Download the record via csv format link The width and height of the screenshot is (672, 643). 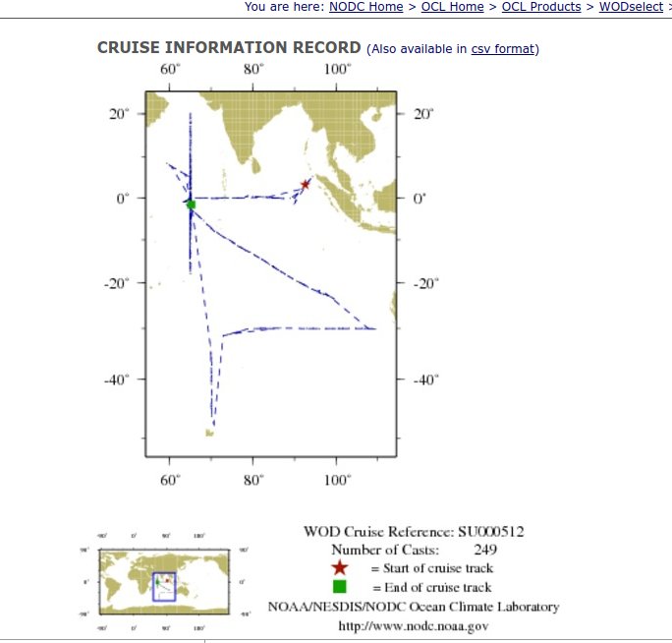point(503,49)
